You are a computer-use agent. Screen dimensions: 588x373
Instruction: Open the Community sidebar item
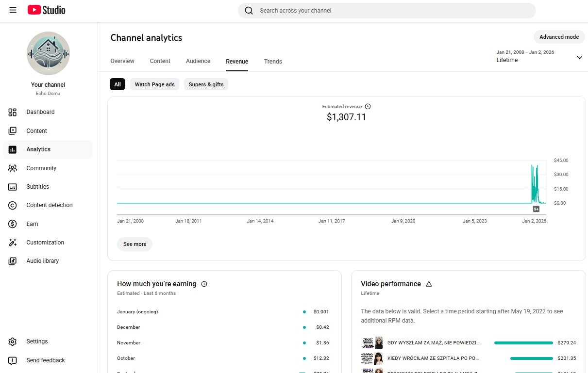(x=41, y=168)
